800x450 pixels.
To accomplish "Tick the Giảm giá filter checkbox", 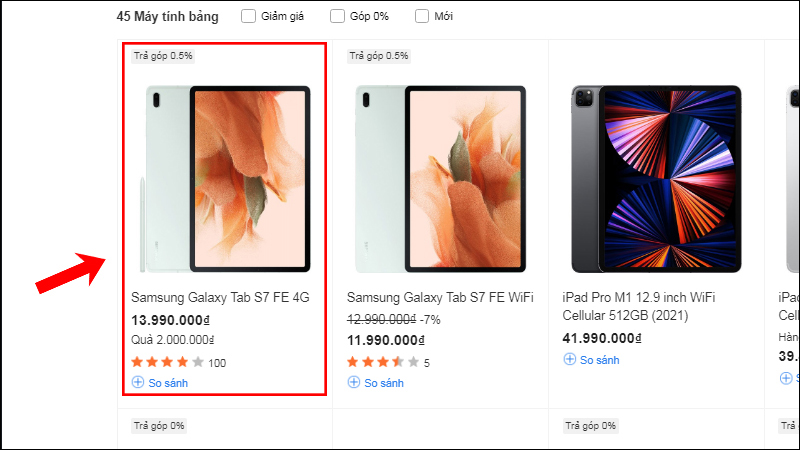I will pos(248,16).
